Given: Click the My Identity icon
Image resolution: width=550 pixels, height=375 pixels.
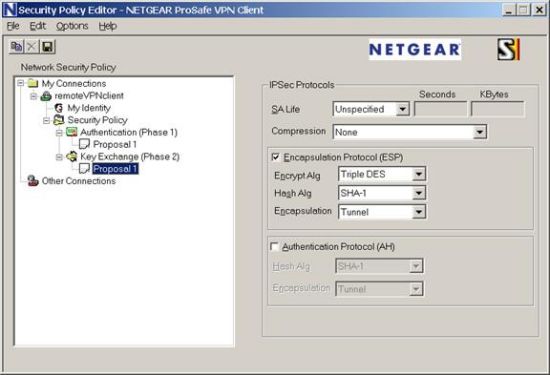Looking at the screenshot, I should (59, 108).
